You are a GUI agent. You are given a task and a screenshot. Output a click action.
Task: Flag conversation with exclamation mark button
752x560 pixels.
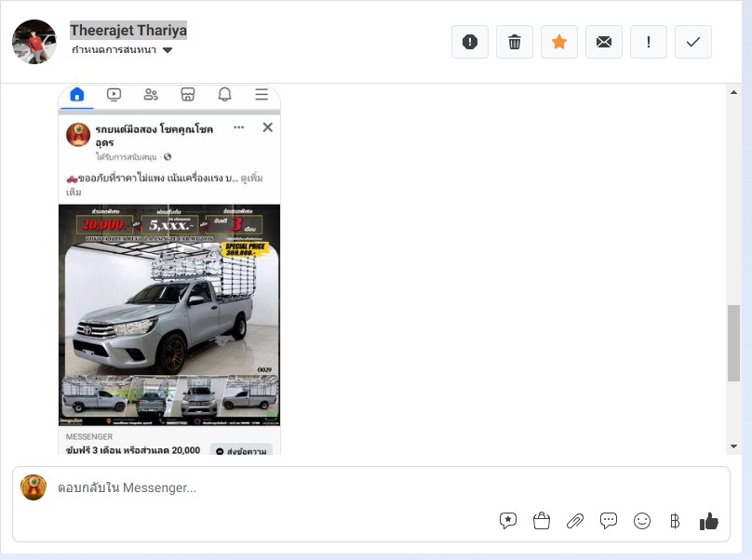(649, 42)
